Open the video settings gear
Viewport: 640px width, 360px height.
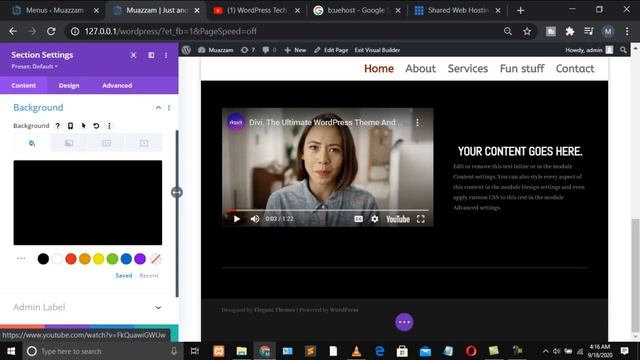(374, 219)
